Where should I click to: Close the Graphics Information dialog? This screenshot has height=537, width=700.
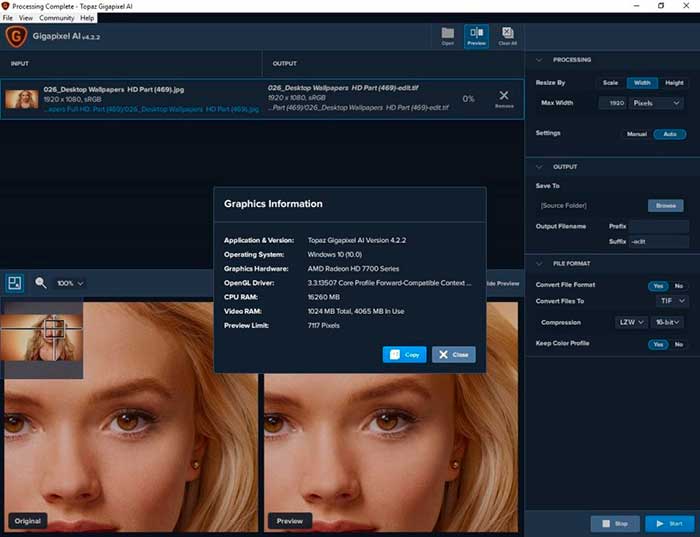coord(454,355)
